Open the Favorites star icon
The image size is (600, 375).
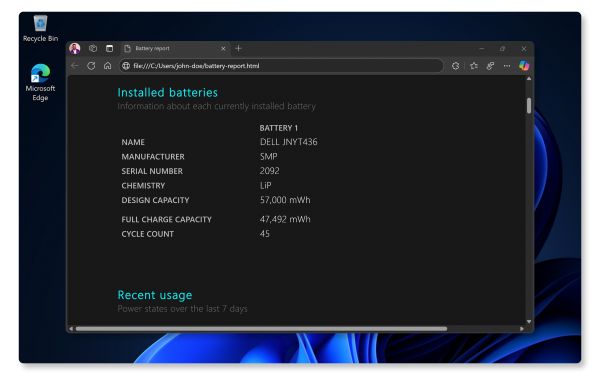pos(474,66)
